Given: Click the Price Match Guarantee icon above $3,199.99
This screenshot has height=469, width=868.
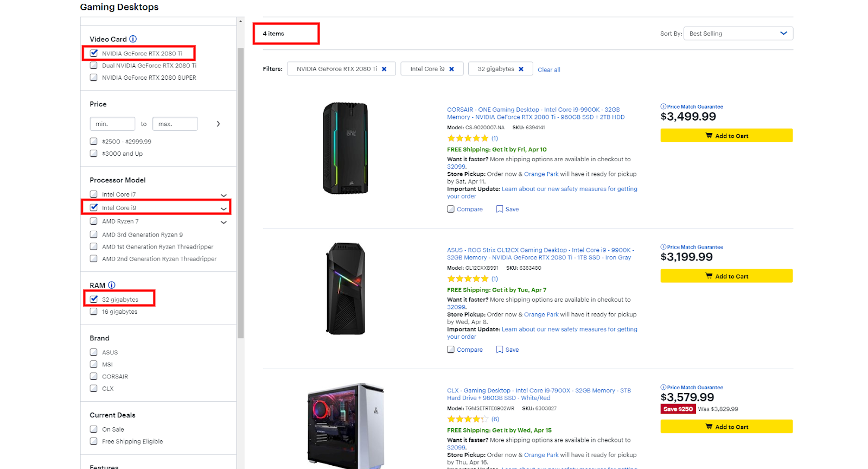Looking at the screenshot, I should [663, 247].
